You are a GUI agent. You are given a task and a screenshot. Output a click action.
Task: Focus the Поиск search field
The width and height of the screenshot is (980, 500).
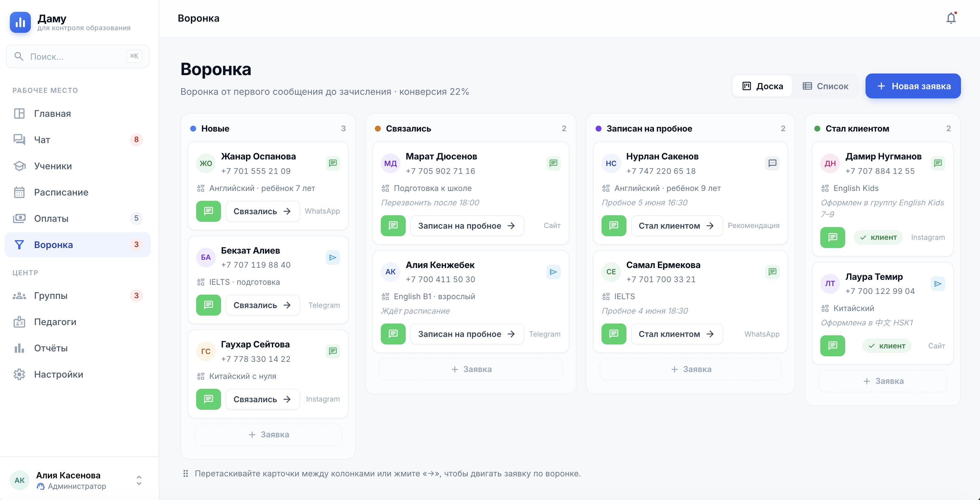coord(78,56)
